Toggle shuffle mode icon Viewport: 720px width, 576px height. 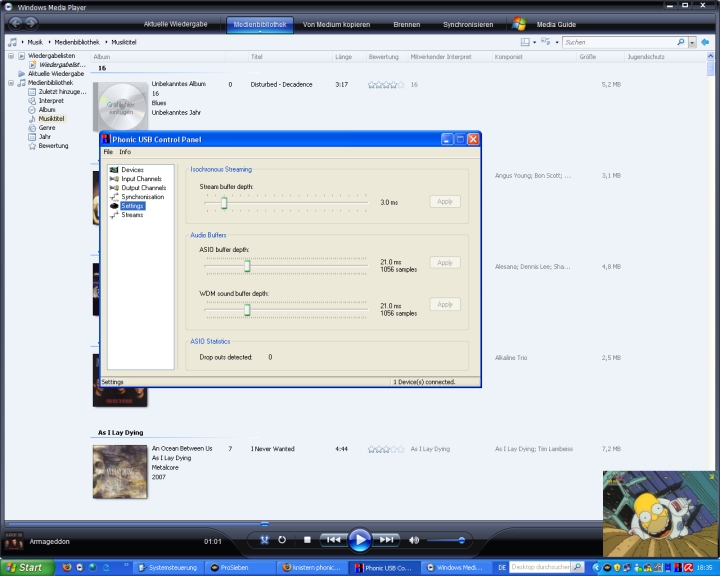pyautogui.click(x=264, y=540)
